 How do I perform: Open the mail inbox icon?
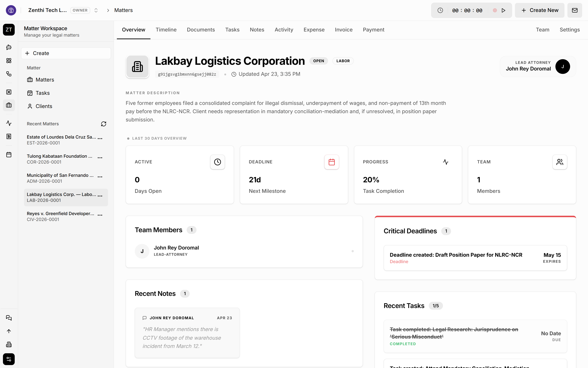click(x=575, y=10)
